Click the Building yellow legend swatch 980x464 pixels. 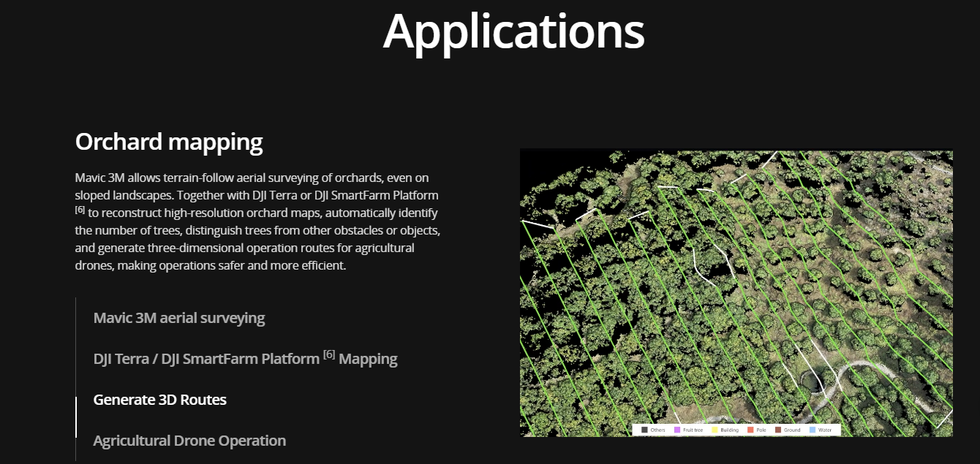(715, 430)
